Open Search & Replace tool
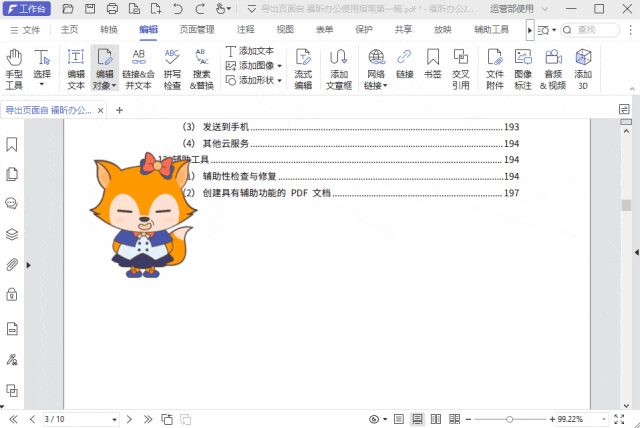Image resolution: width=640 pixels, height=428 pixels. point(202,69)
